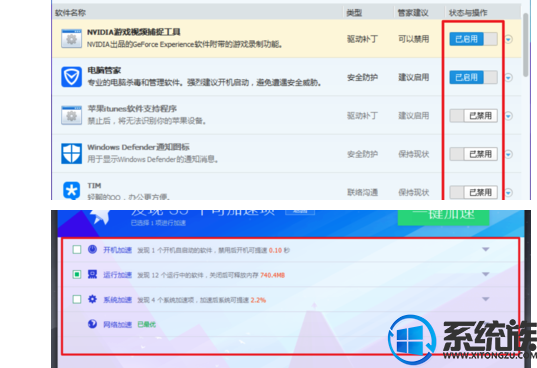
Task: Open dropdown arrow beside Windows Defender通知图标 toggle
Action: click(x=509, y=154)
